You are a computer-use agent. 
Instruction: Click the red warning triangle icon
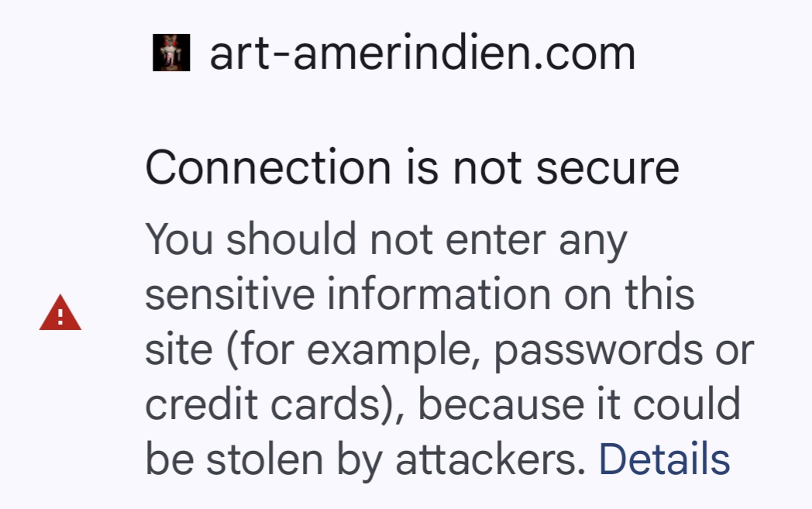tap(60, 314)
